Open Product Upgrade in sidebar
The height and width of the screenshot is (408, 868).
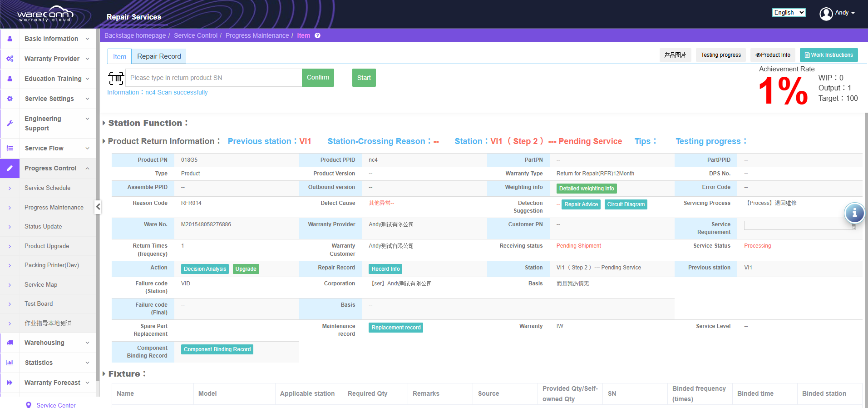click(x=47, y=246)
